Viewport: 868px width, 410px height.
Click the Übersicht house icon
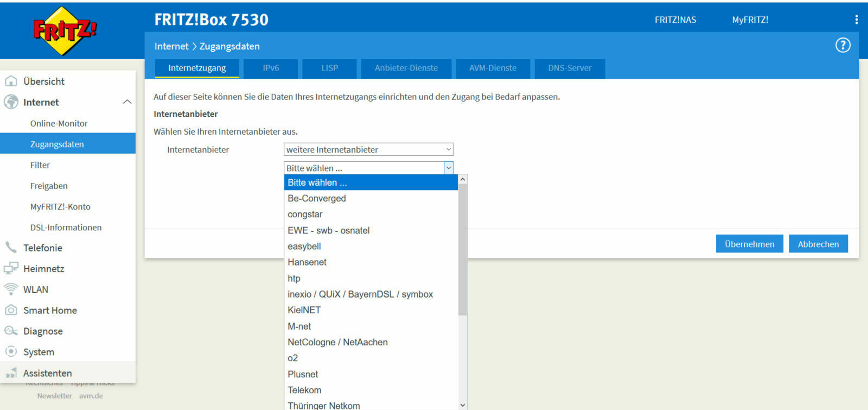[x=11, y=81]
